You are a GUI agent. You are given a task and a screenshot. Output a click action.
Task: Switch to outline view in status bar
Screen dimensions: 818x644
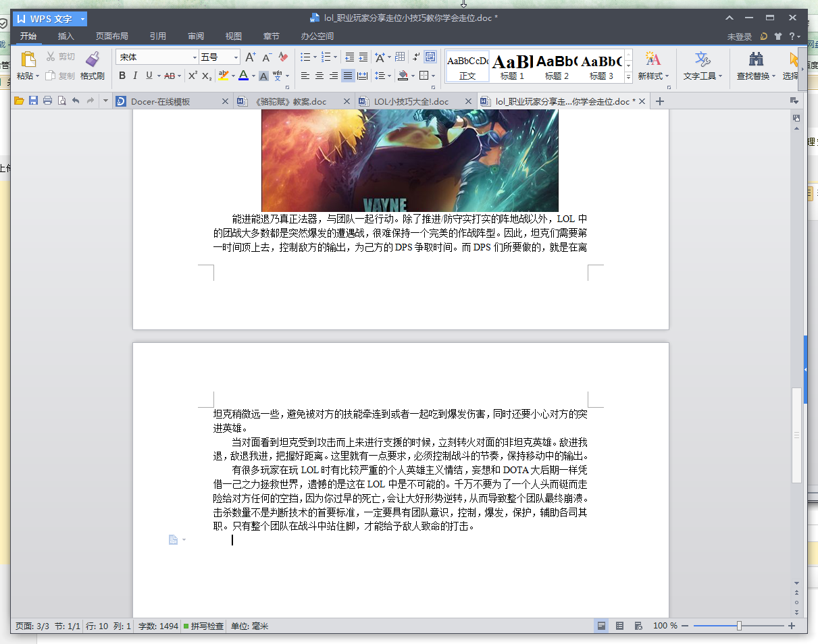pos(619,626)
